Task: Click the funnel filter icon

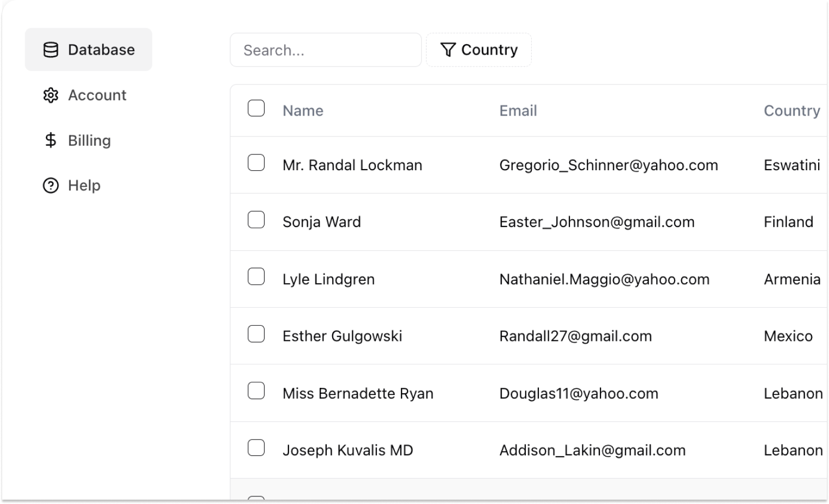Action: [x=448, y=50]
